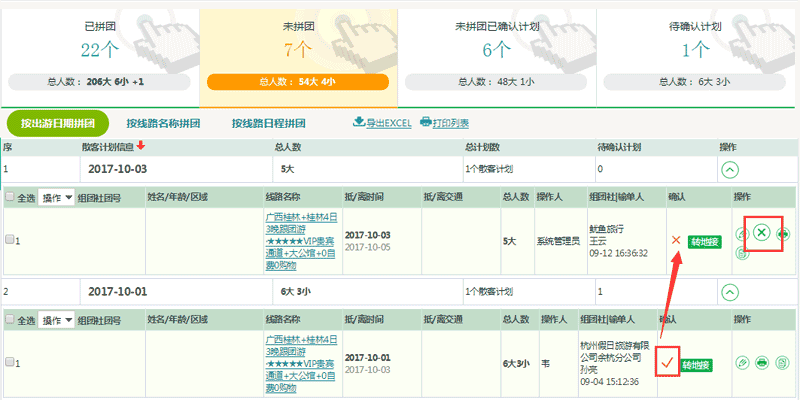Collapse the 2017-10-01 group with chevron button
This screenshot has height=400, width=800.
[x=729, y=292]
